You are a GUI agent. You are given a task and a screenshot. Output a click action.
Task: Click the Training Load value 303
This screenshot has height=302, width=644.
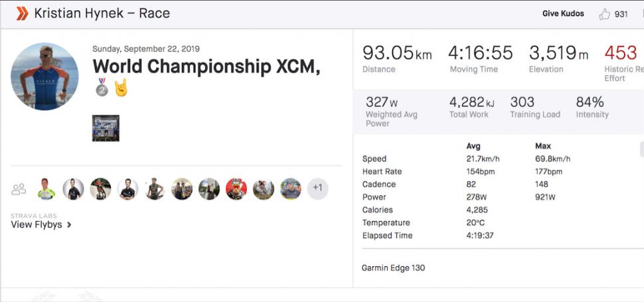coord(522,102)
